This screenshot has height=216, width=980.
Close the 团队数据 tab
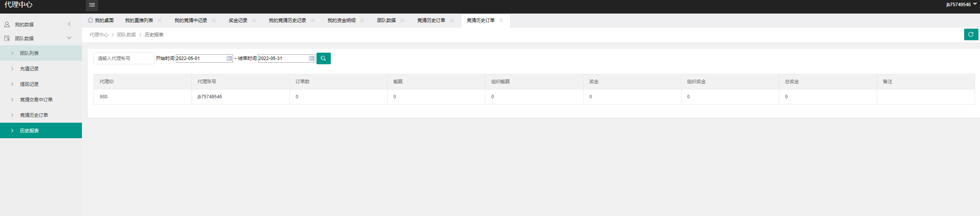(402, 21)
